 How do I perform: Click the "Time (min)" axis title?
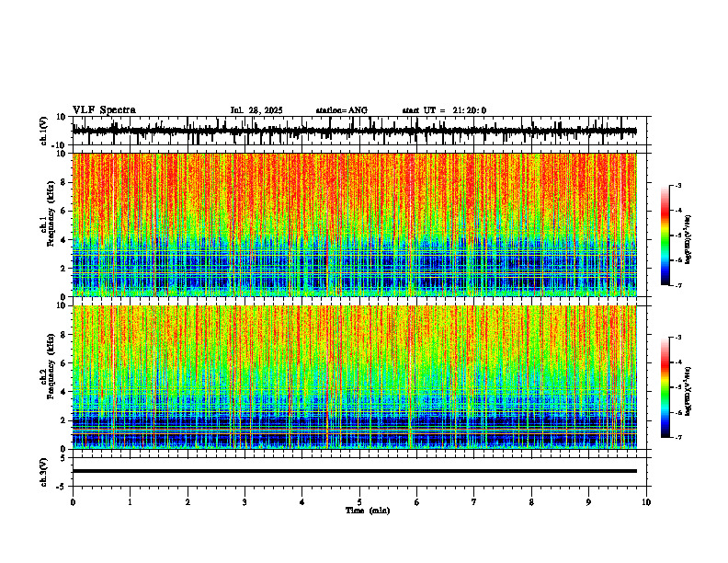pyautogui.click(x=368, y=511)
